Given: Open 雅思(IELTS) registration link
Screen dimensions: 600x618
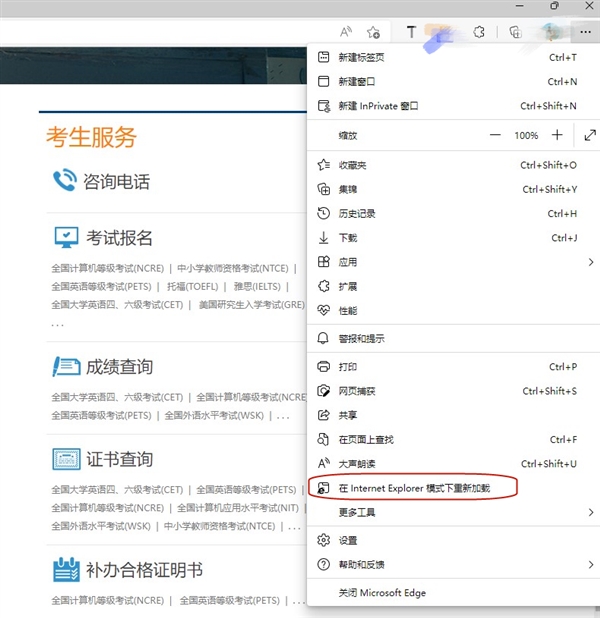Looking at the screenshot, I should coord(257,287).
